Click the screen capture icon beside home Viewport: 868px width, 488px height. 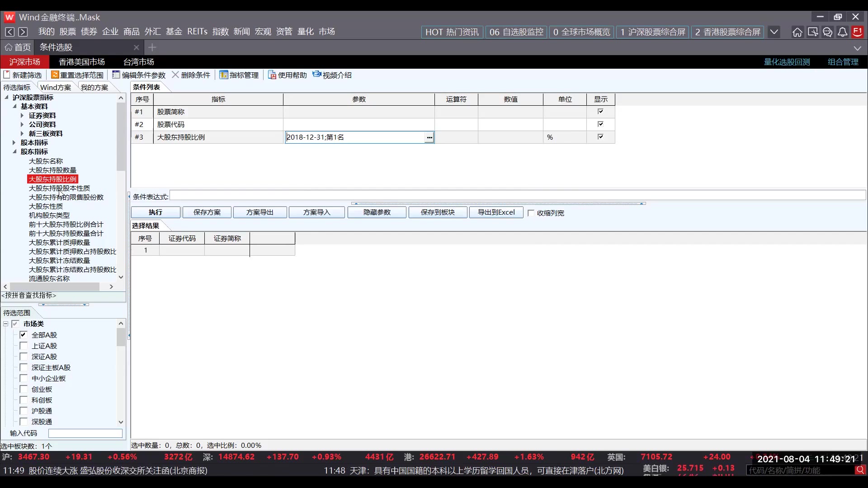click(813, 32)
